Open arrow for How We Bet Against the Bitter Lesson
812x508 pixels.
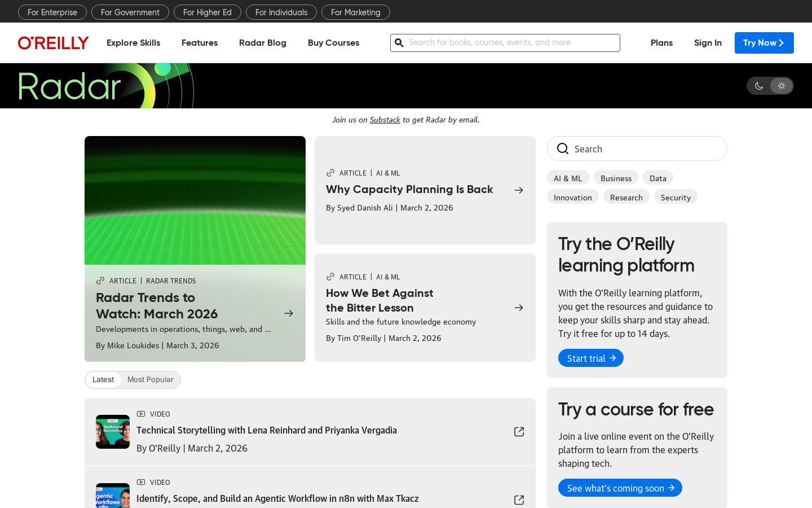[519, 308]
